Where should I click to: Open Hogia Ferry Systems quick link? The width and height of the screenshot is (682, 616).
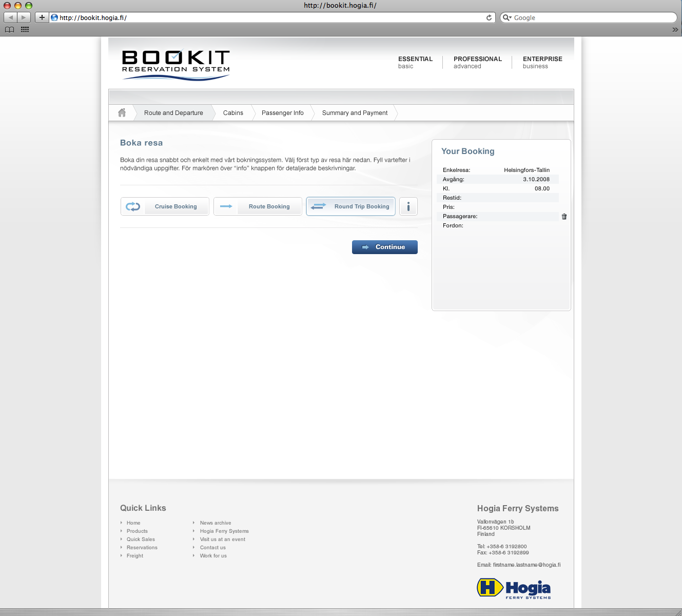pyautogui.click(x=224, y=531)
